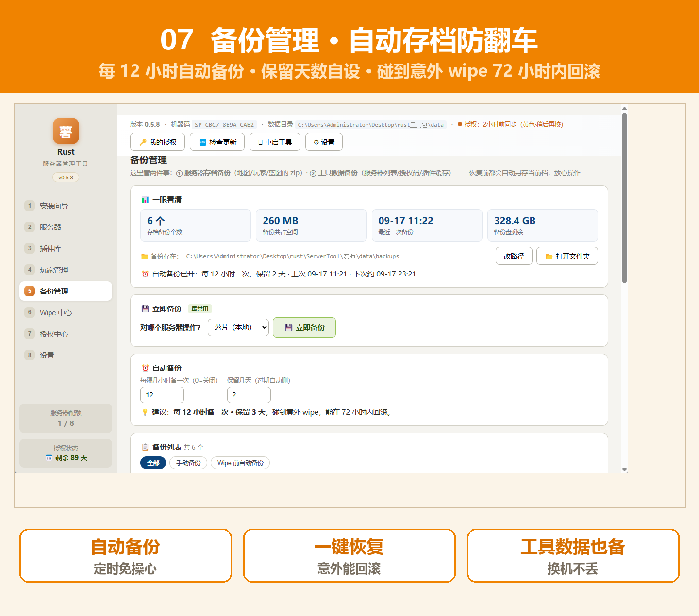The width and height of the screenshot is (699, 616).
Task: Click the scrollbar up arrow
Action: 624,109
